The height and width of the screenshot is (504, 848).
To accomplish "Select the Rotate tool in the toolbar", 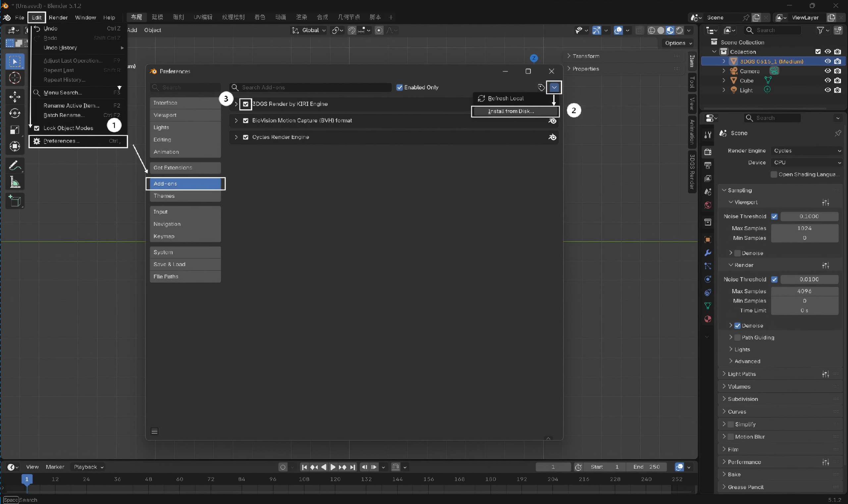I will point(15,113).
